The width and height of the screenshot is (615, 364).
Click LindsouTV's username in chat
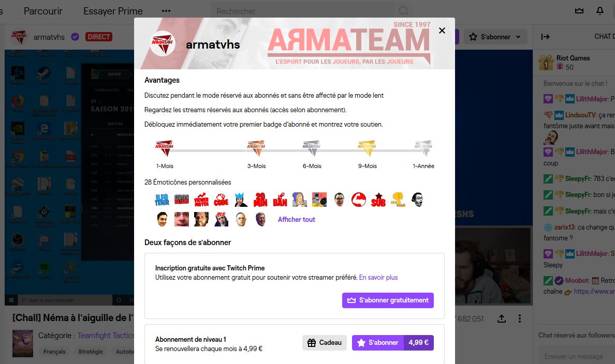coord(580,115)
